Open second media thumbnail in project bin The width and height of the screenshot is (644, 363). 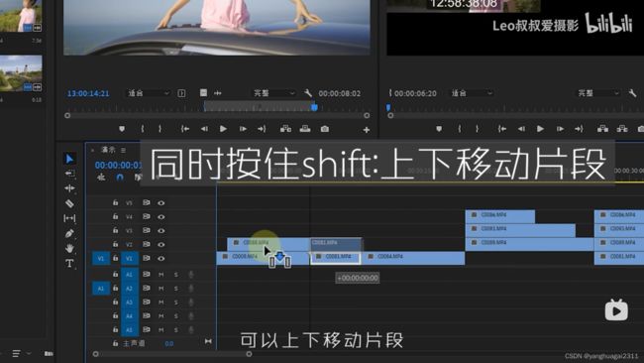coord(21,73)
